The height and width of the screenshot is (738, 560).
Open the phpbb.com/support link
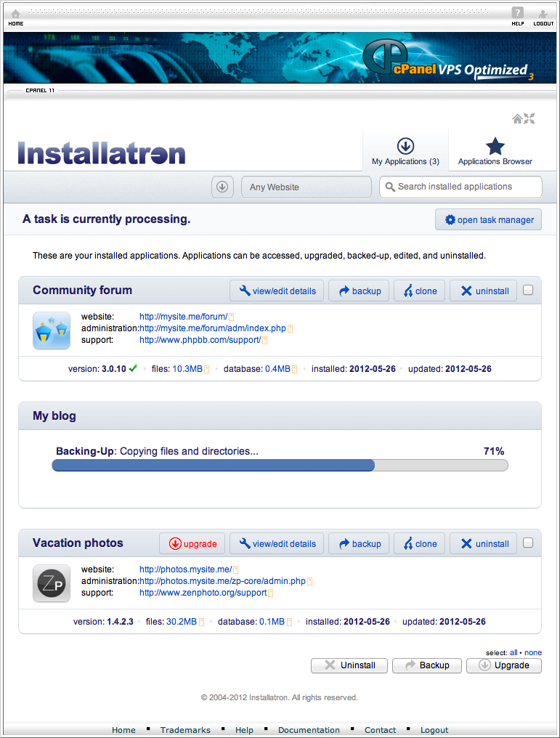[200, 340]
